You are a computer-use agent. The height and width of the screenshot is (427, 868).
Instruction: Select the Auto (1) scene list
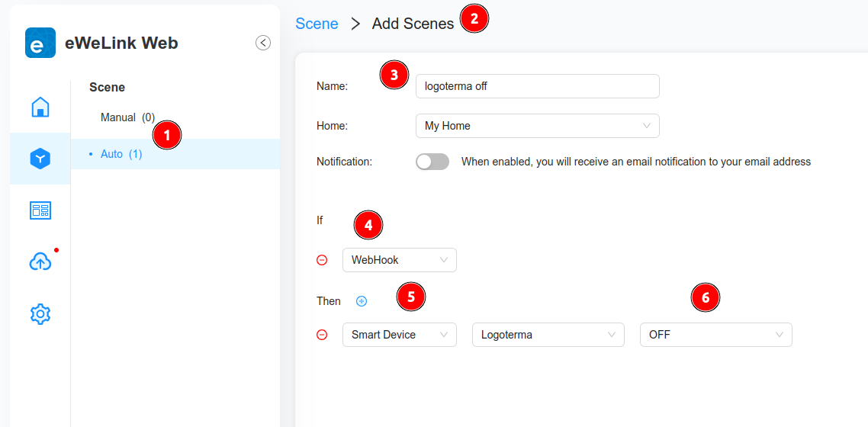pos(175,154)
